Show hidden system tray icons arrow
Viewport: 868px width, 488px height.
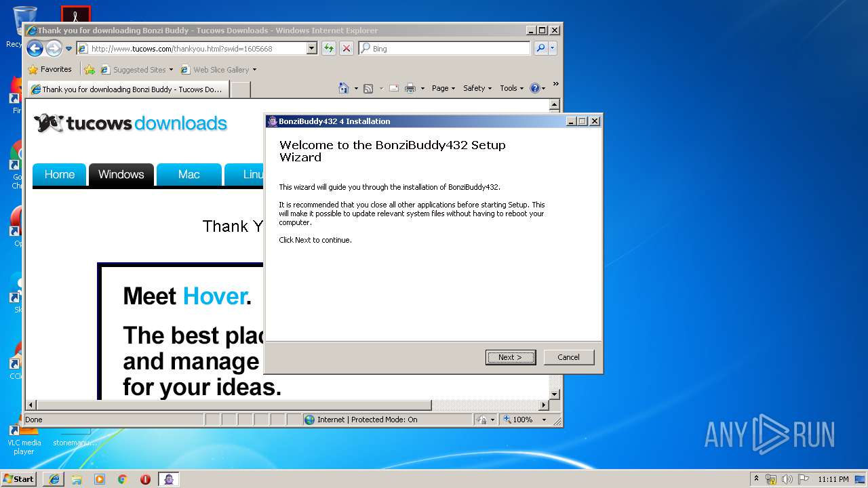(757, 479)
